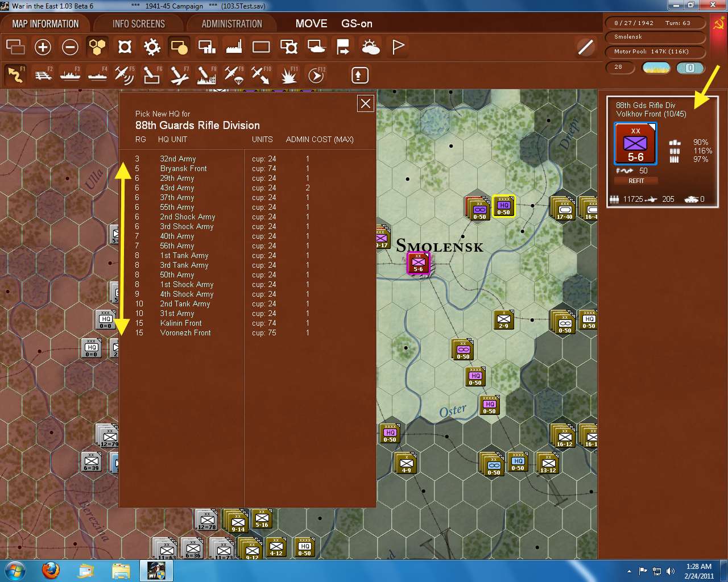The image size is (728, 582).
Task: Open the folder icon in the taskbar
Action: tap(121, 570)
